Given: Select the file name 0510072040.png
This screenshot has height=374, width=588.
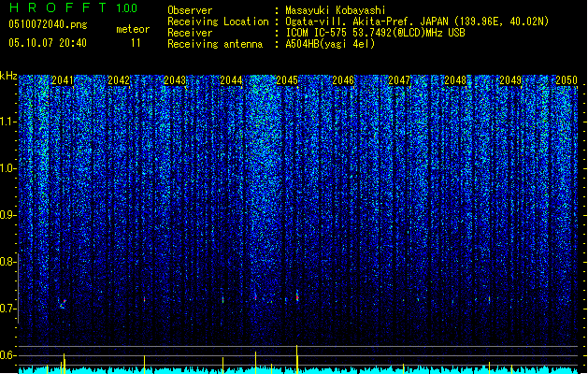Looking at the screenshot, I should point(48,24).
